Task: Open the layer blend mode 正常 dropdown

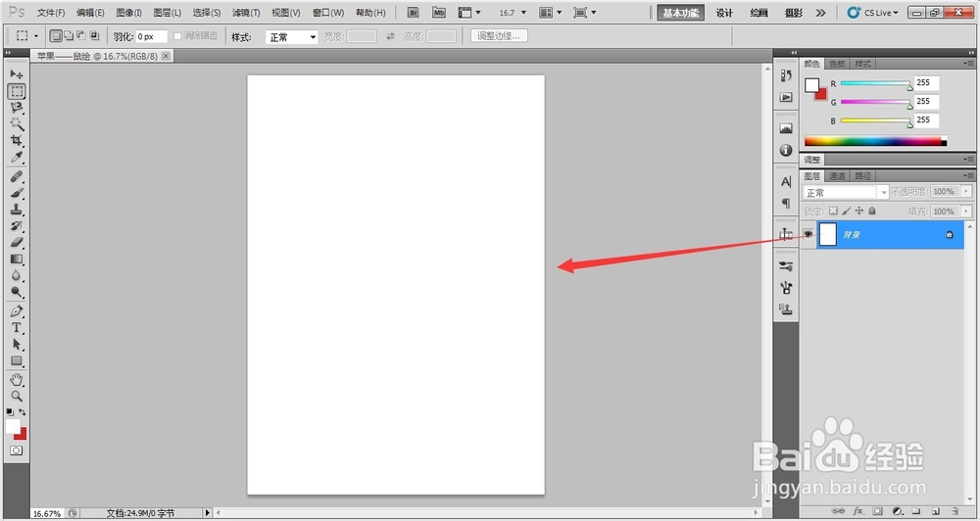Action: (846, 192)
